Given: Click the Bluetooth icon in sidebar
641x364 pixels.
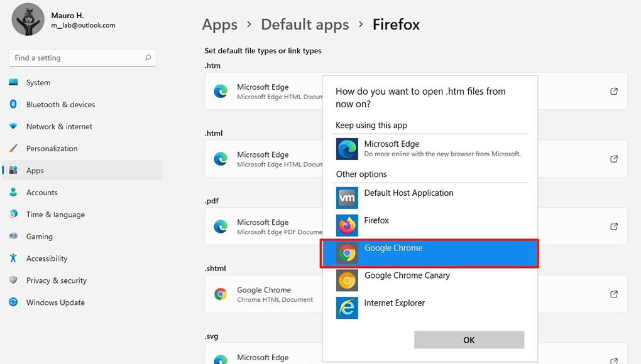Looking at the screenshot, I should (x=13, y=104).
